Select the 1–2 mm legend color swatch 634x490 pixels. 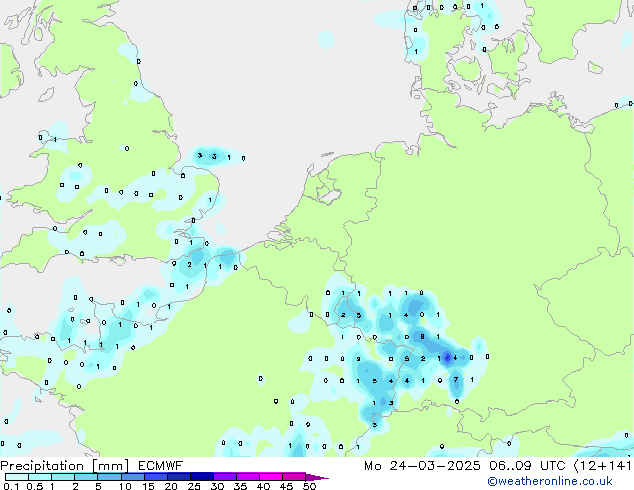[x=63, y=477]
